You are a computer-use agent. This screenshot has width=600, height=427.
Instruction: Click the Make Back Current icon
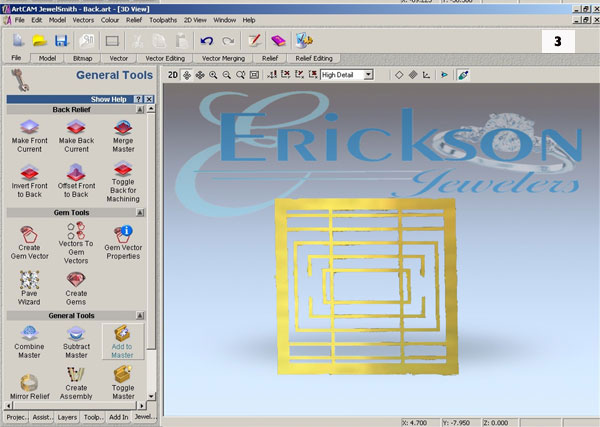(x=76, y=127)
